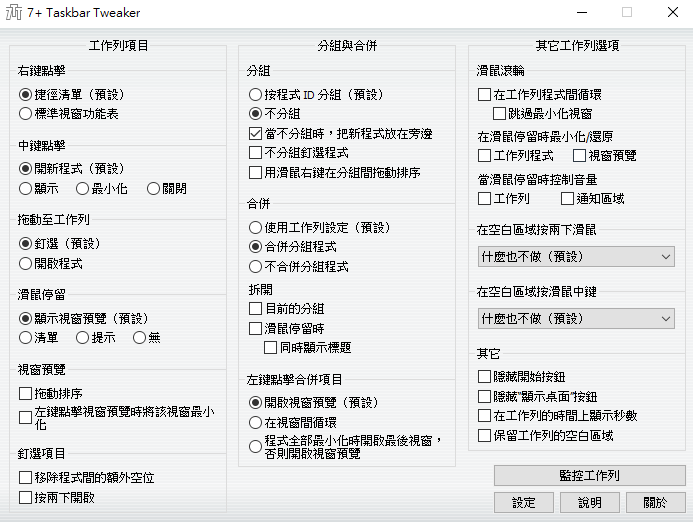Open 說明 help button
This screenshot has height=522, width=693.
590,503
